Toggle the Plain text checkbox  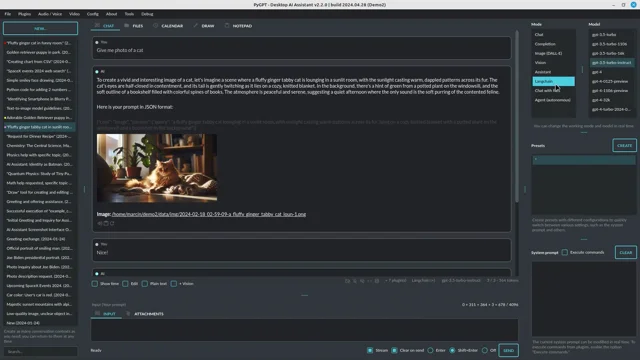coord(145,283)
